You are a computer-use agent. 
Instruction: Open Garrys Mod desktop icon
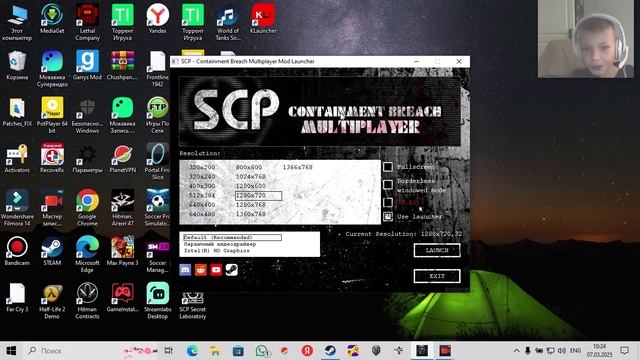(x=87, y=65)
